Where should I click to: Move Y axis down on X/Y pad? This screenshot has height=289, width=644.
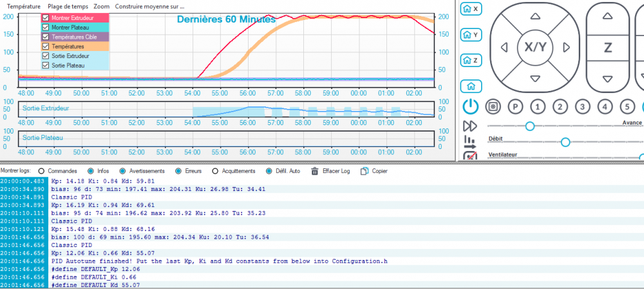(x=535, y=79)
